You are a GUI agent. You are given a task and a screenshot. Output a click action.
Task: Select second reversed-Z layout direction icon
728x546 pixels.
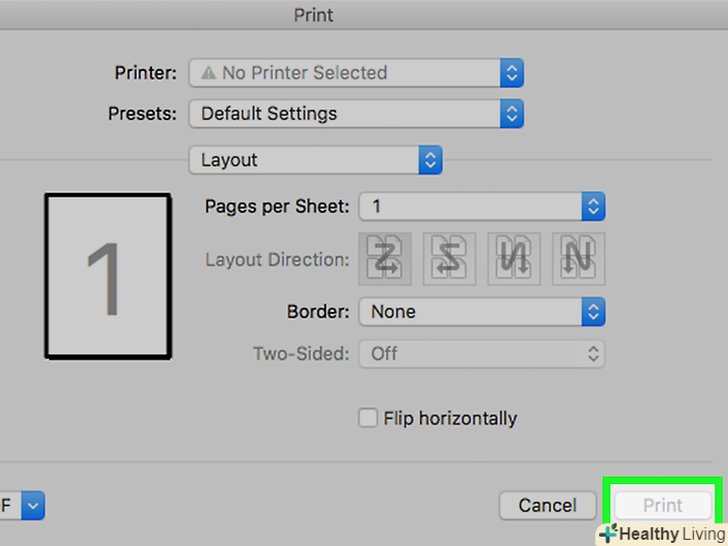pyautogui.click(x=449, y=259)
